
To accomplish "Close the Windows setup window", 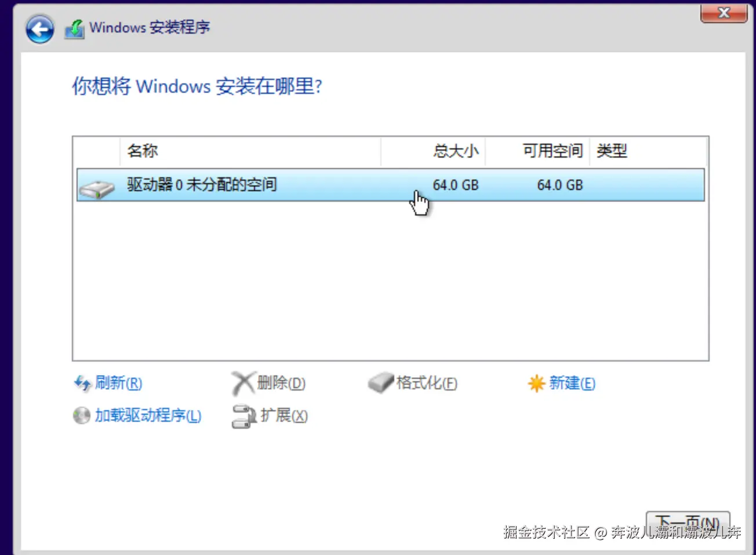I will (724, 13).
